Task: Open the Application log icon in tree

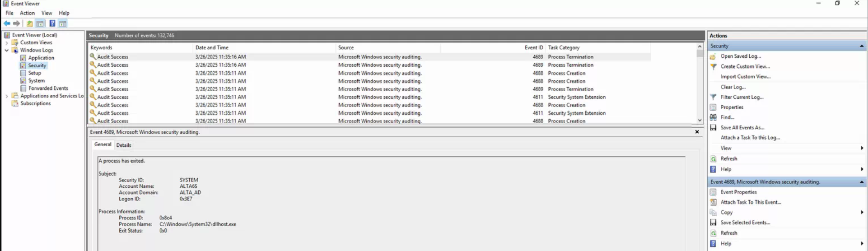Action: click(23, 58)
